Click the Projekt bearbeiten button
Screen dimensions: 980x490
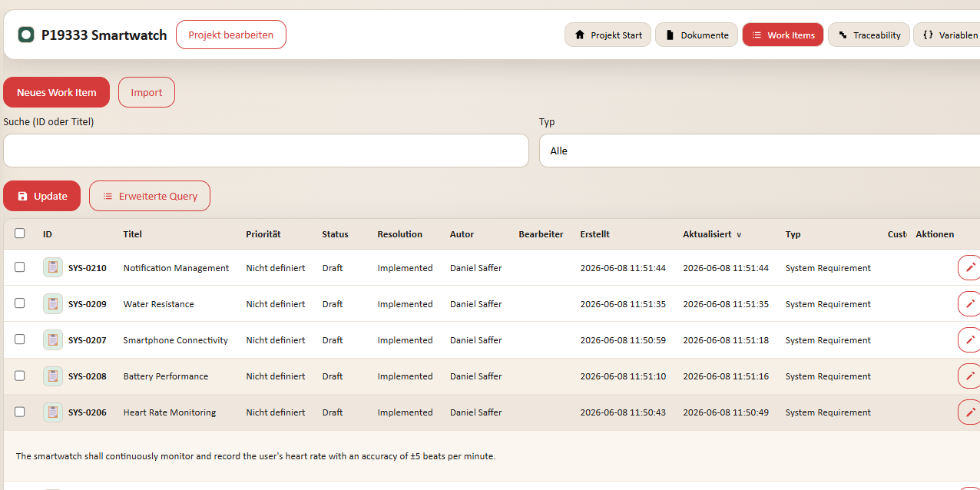(x=231, y=35)
